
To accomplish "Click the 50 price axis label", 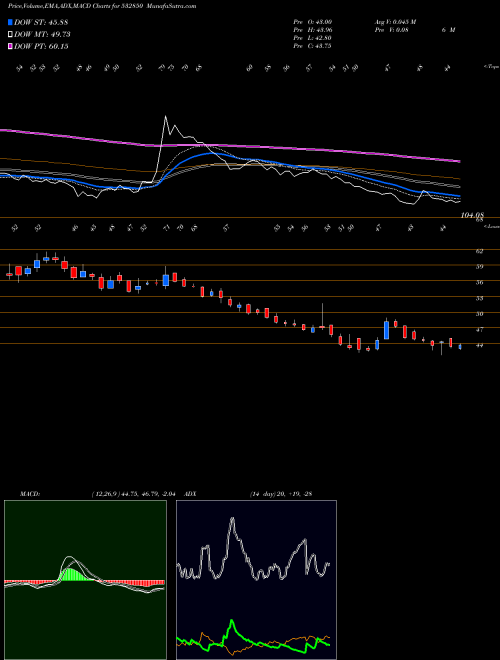I will point(479,314).
